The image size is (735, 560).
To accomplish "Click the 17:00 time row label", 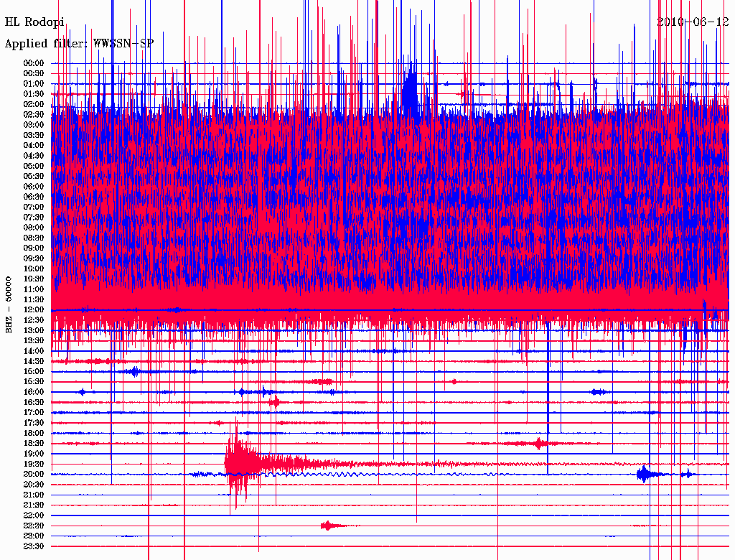I will 34,413.
